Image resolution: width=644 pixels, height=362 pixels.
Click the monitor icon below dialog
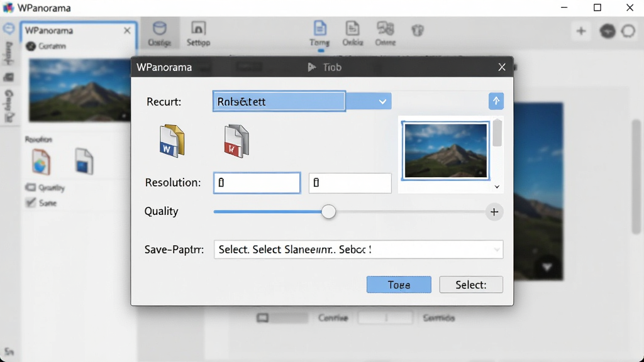click(263, 317)
